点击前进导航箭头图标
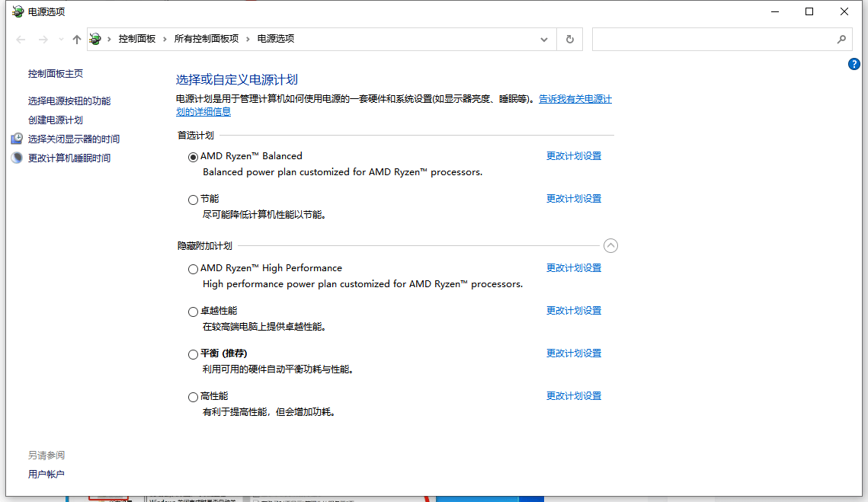This screenshot has height=502, width=868. [43, 38]
